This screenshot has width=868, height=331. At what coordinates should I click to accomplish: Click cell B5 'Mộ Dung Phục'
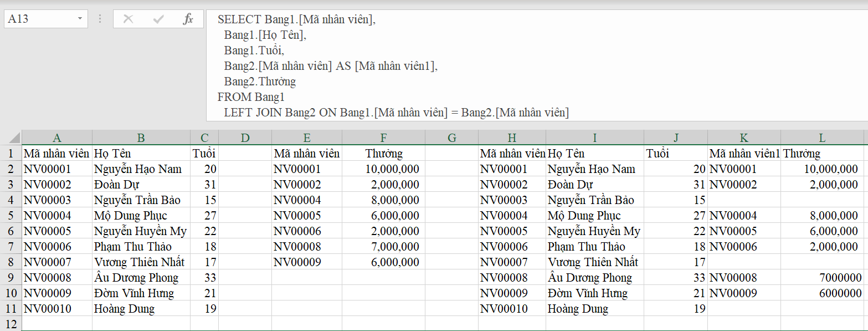click(x=141, y=216)
